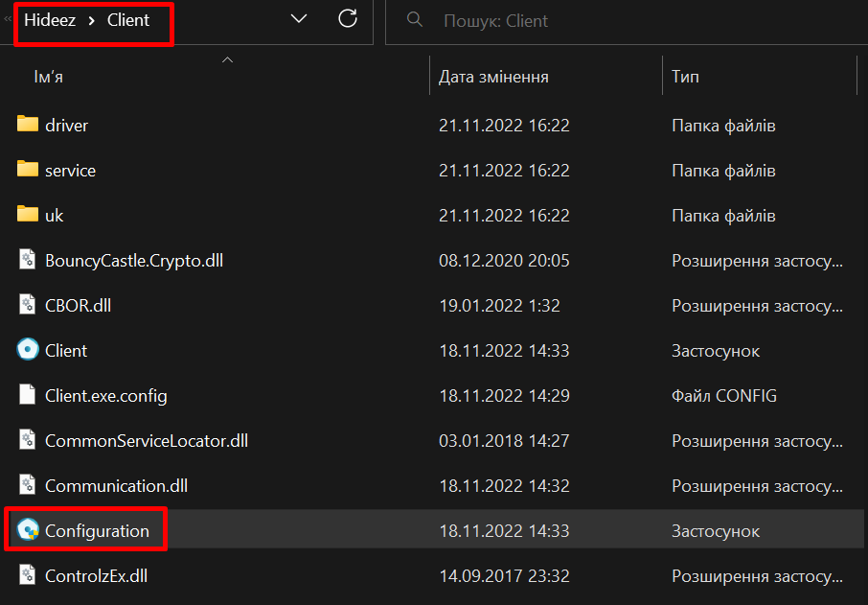
Task: Select the BouncyCastle.Crypto.dll file icon
Action: 25,260
